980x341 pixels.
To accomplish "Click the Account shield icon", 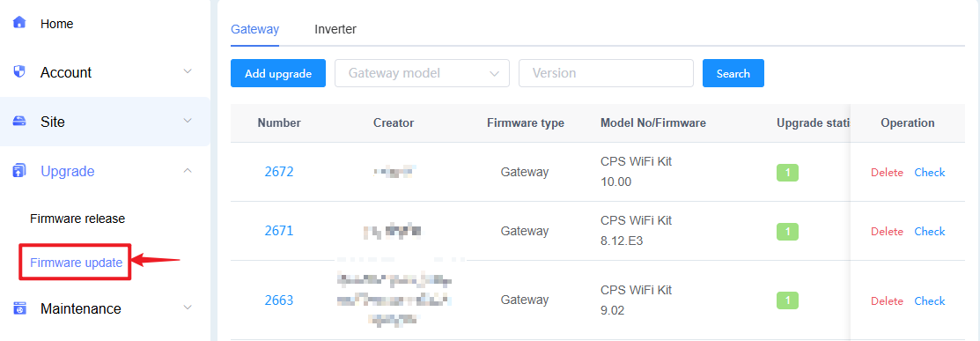I will pos(19,71).
